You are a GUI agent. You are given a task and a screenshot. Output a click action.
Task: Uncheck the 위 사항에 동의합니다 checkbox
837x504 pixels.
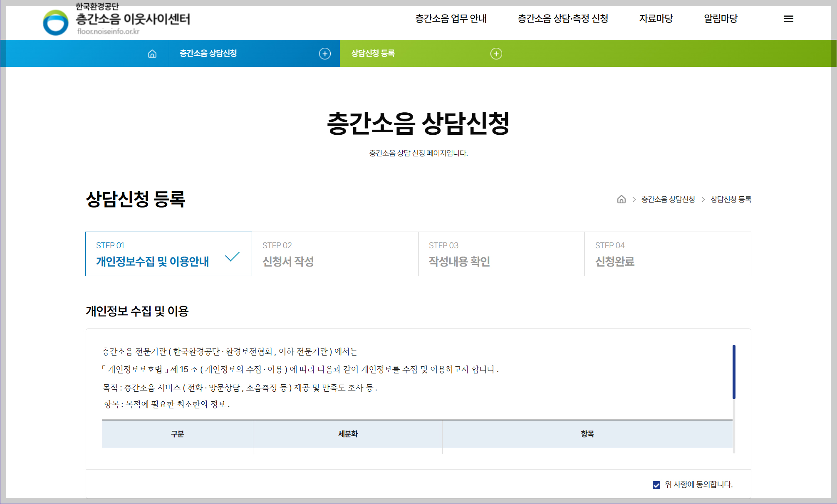[656, 484]
